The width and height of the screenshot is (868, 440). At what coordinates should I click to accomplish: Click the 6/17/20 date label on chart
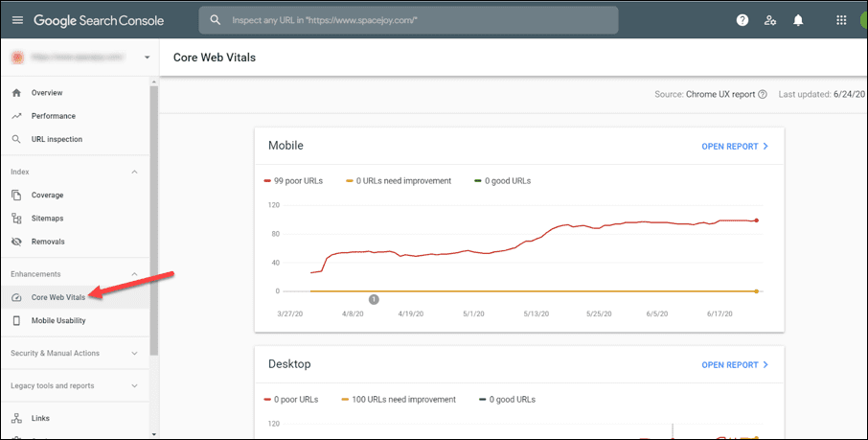pyautogui.click(x=720, y=313)
